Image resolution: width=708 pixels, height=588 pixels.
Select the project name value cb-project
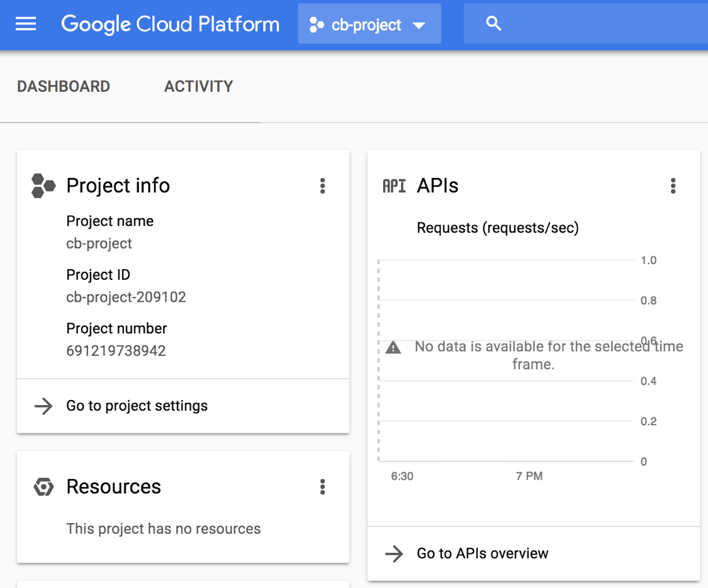click(99, 243)
